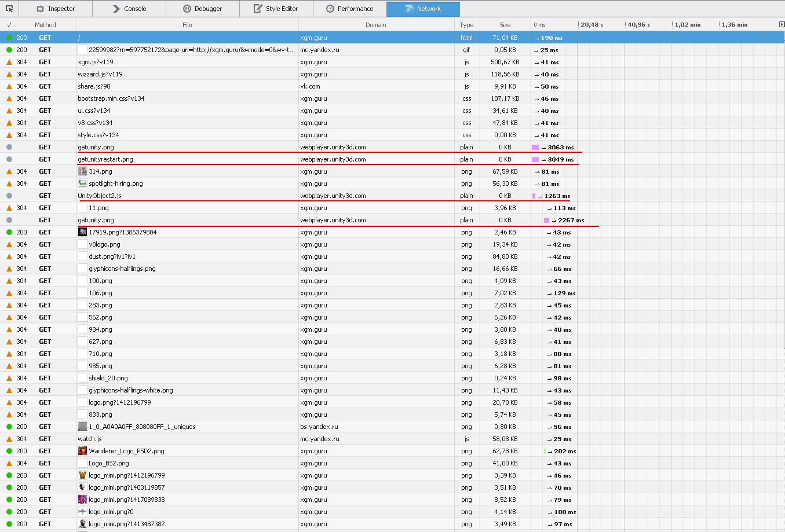Screen dimensions: 785x532
Task: Click the thumbnail icon of spotlight-hiring.png
Action: point(82,184)
